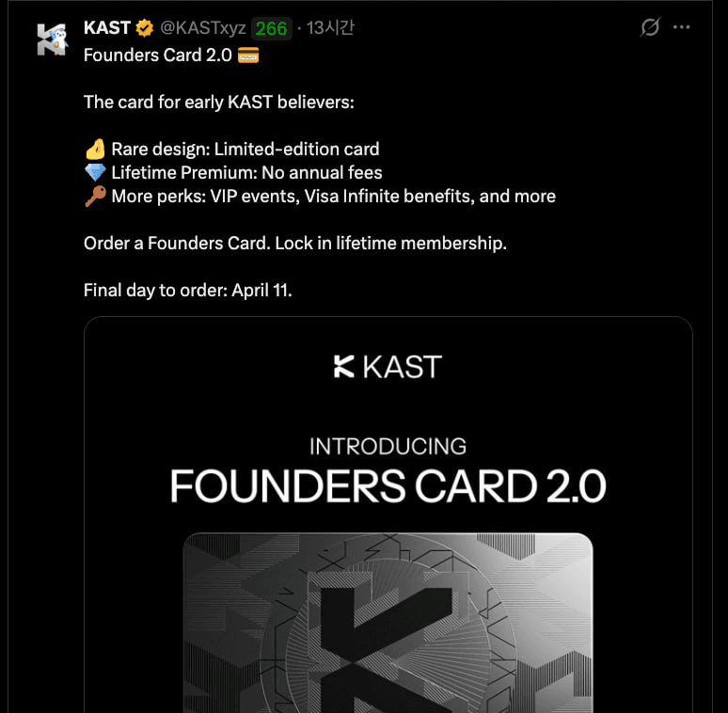Click the gem emoji beside Lifetime Premium
Viewport: 728px width, 713px height.
point(96,173)
